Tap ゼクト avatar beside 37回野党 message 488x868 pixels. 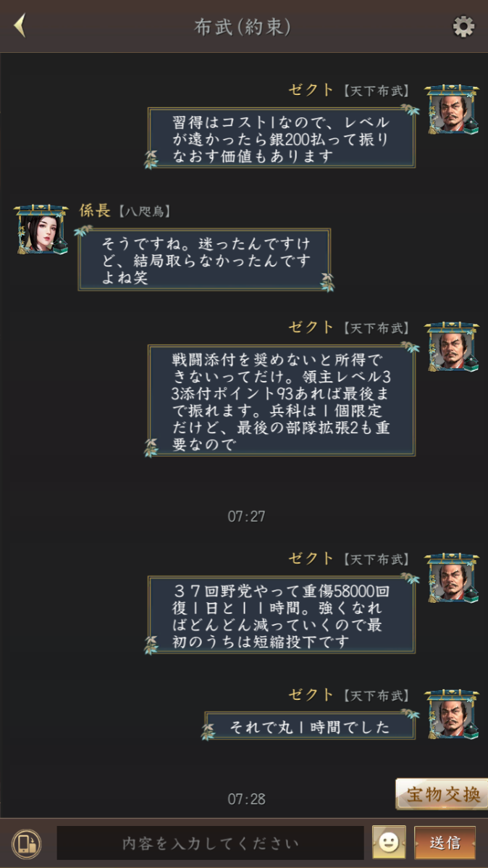pos(452,578)
